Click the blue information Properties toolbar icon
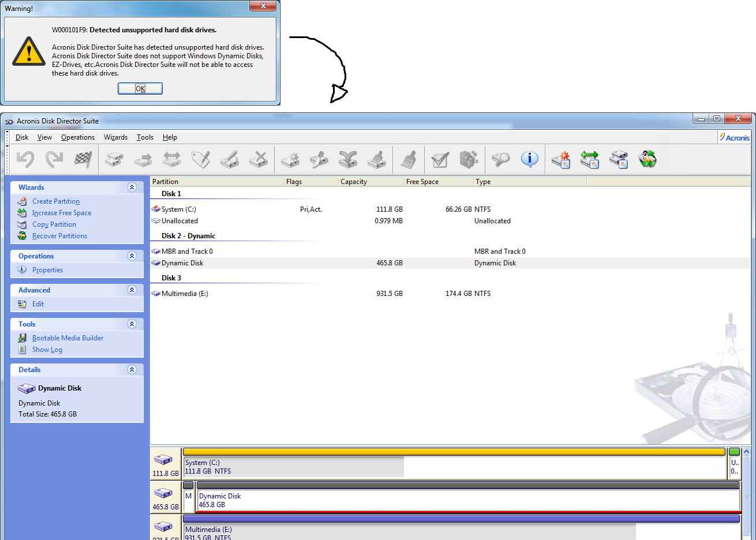The image size is (756, 540). click(529, 159)
